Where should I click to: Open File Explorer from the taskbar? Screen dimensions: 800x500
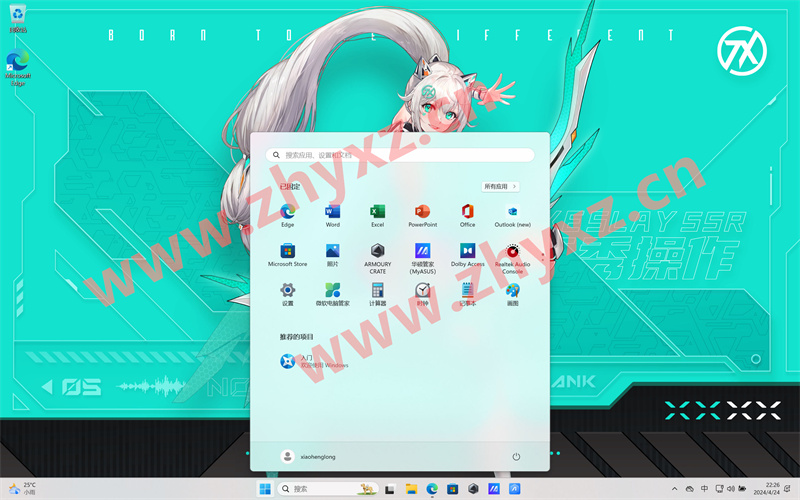[x=411, y=489]
